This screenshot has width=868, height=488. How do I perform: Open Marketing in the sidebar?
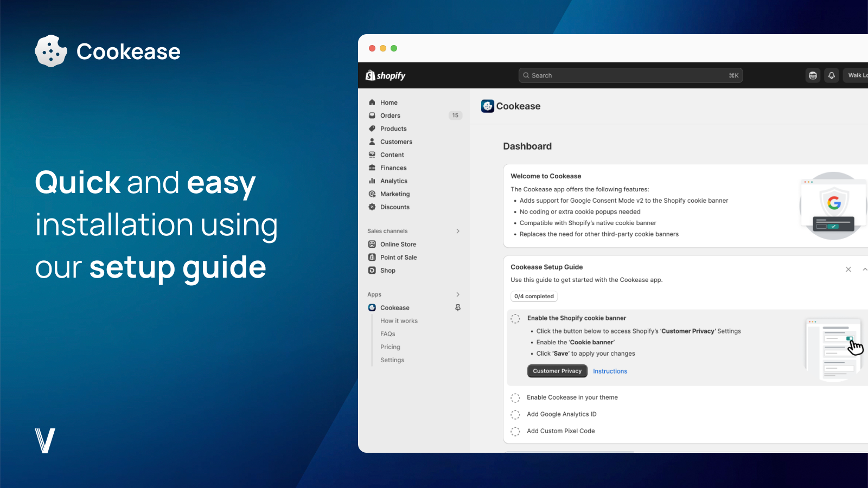pos(394,194)
